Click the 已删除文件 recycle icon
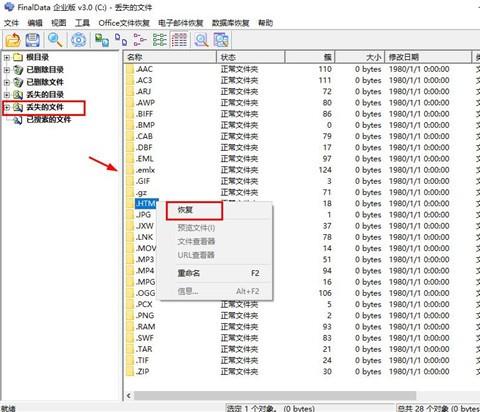This screenshot has width=480, height=412. pos(18,82)
